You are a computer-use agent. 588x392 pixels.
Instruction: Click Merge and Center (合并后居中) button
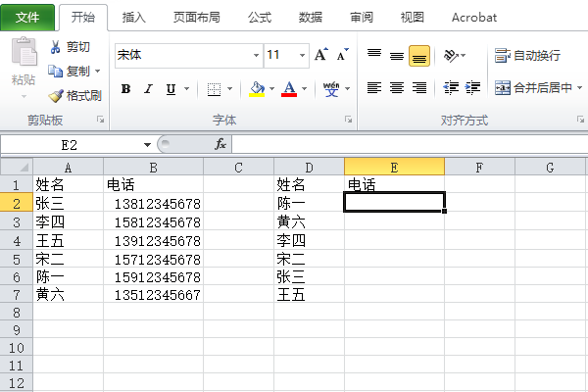point(533,88)
